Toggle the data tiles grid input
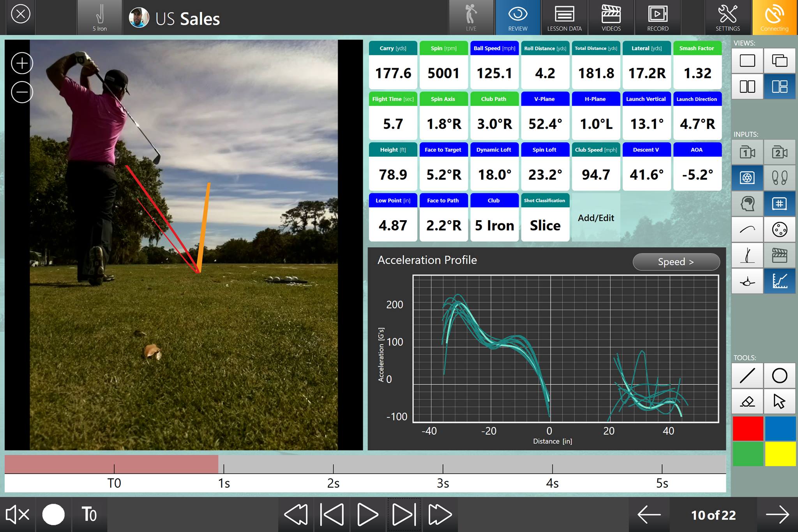The width and height of the screenshot is (798, 532). pyautogui.click(x=779, y=203)
